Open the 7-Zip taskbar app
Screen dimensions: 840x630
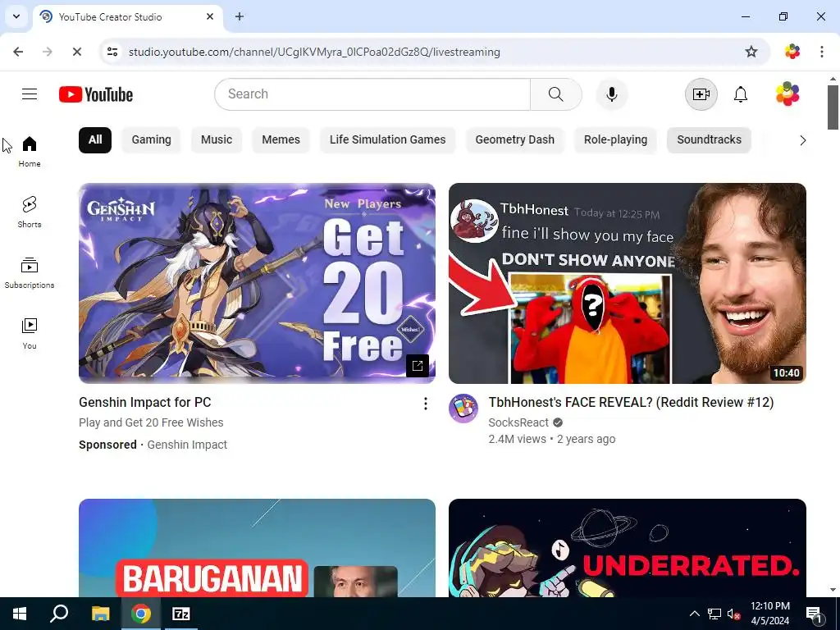click(x=181, y=614)
